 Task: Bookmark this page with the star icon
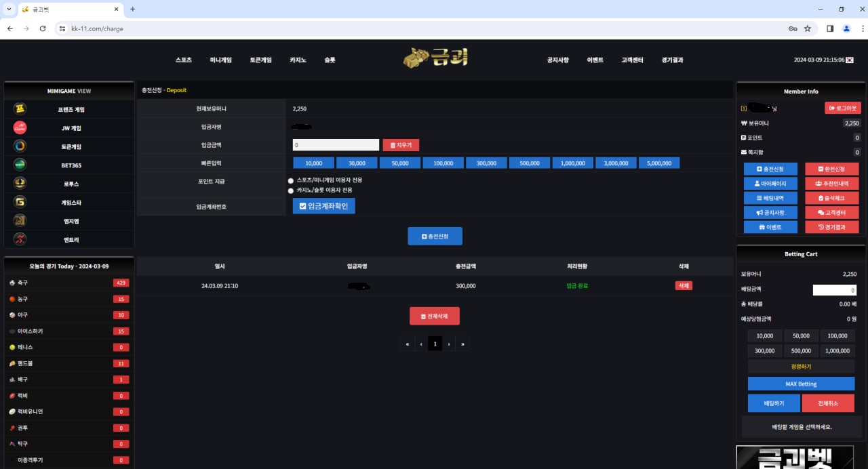coord(808,28)
